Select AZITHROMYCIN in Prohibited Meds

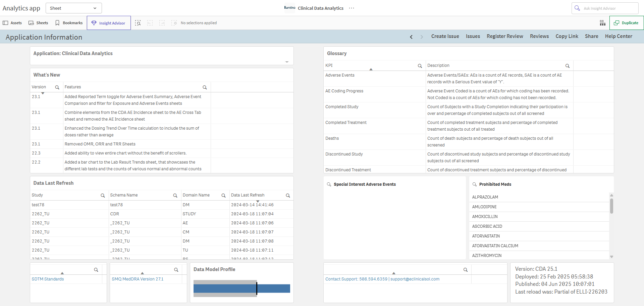(x=539, y=256)
